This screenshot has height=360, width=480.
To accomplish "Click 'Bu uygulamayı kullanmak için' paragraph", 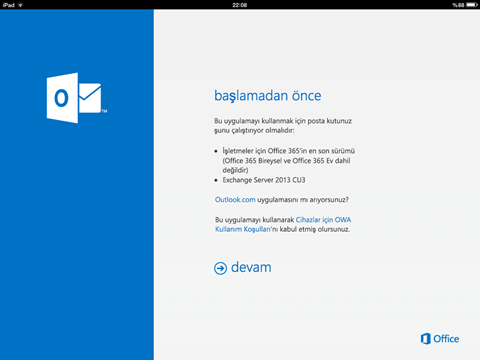I will (x=283, y=126).
